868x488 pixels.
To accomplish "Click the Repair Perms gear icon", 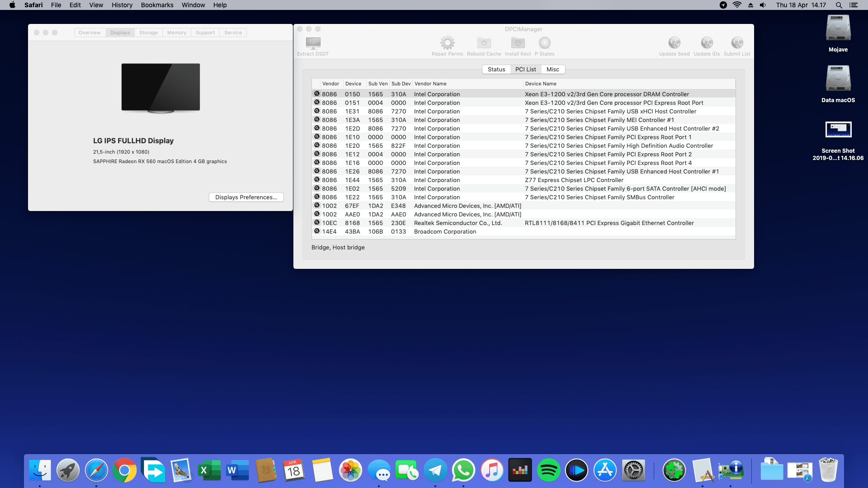I will (x=447, y=43).
